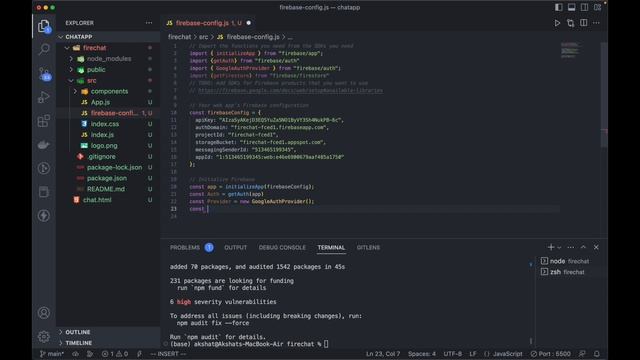Toggle primary side bar layout icon

click(558, 7)
